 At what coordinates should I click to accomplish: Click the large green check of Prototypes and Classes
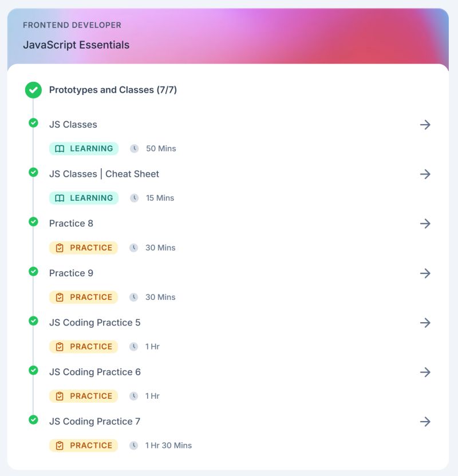[x=33, y=90]
